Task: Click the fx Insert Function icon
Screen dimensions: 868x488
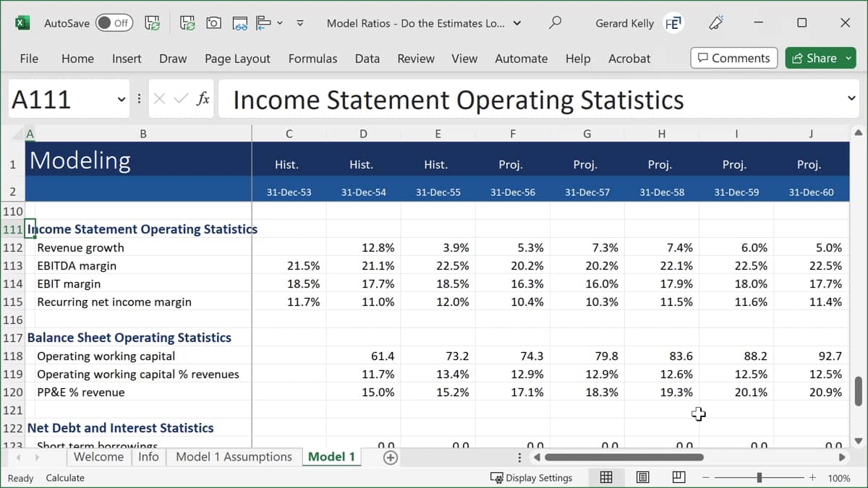Action: (203, 99)
